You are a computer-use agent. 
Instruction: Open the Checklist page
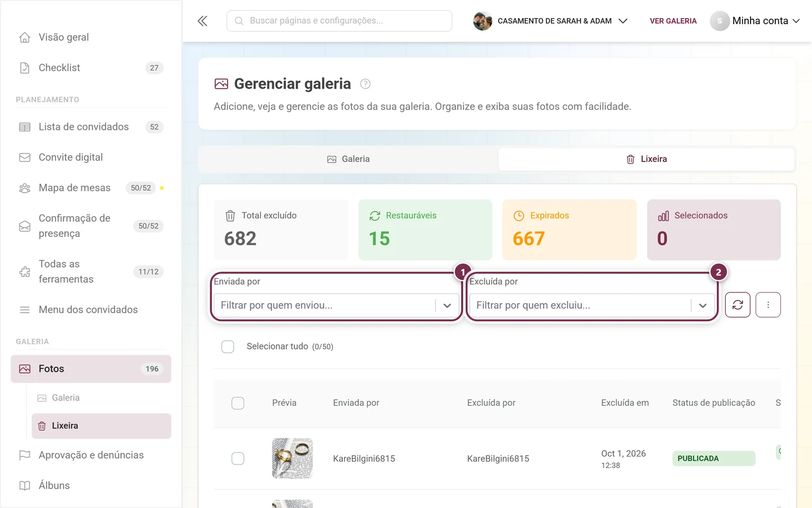pos(91,68)
